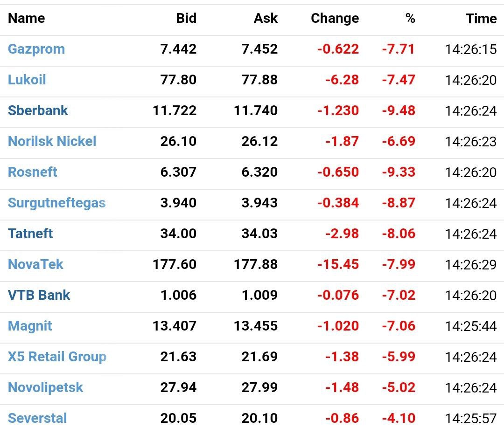Click Sberbank's -9.48 percent change value
The width and height of the screenshot is (504, 441).
(398, 110)
